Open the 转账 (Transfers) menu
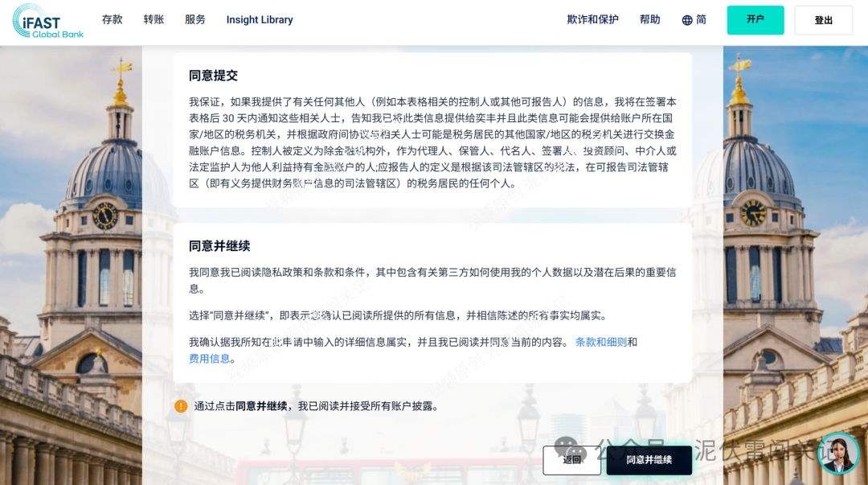Image resolution: width=868 pixels, height=485 pixels. 154,19
